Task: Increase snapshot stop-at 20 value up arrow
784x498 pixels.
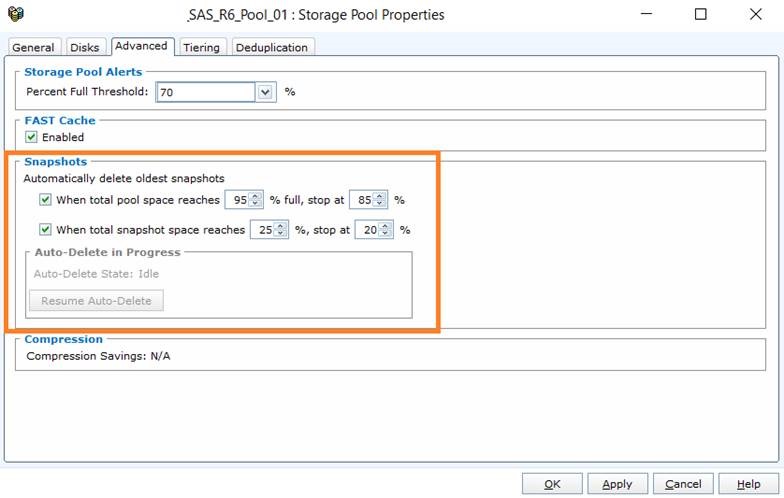Action: pos(385,226)
